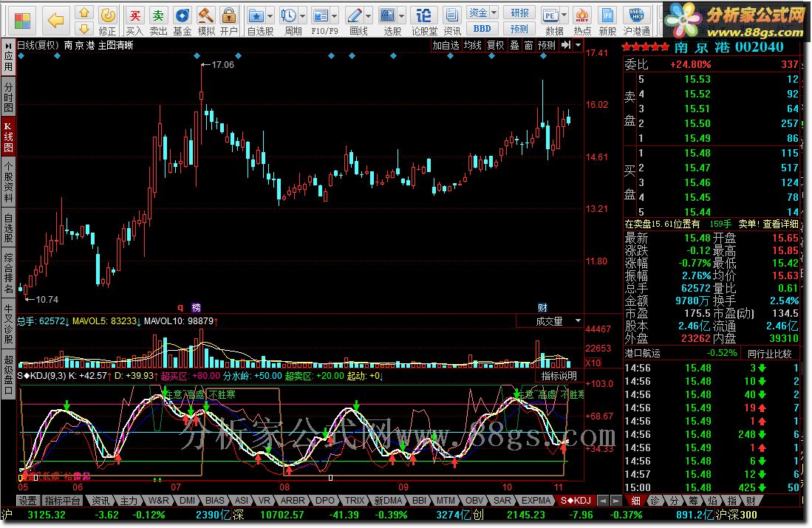Expand the 选股 dropdown arrow
Screen dimensions: 812x528
tap(401, 16)
